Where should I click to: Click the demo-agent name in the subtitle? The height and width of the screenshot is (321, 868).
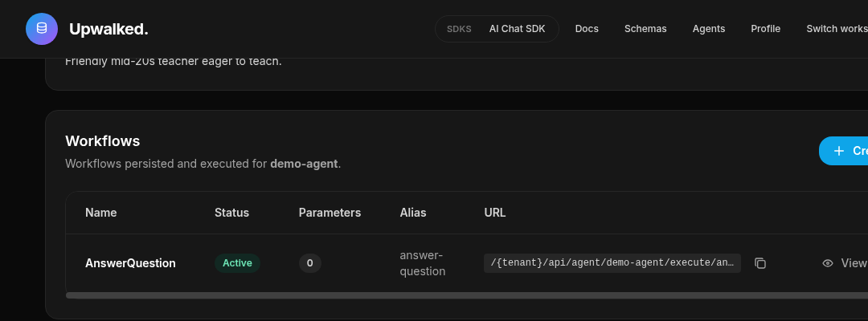304,164
